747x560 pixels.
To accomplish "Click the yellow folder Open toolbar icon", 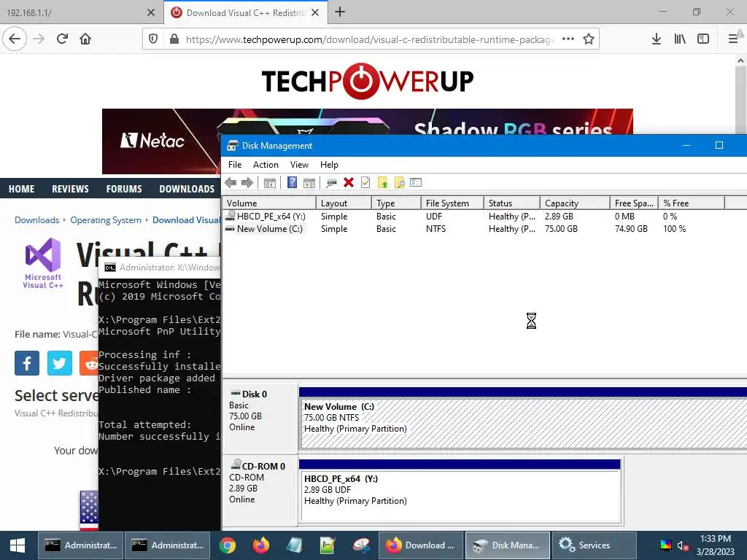I will pyautogui.click(x=382, y=182).
